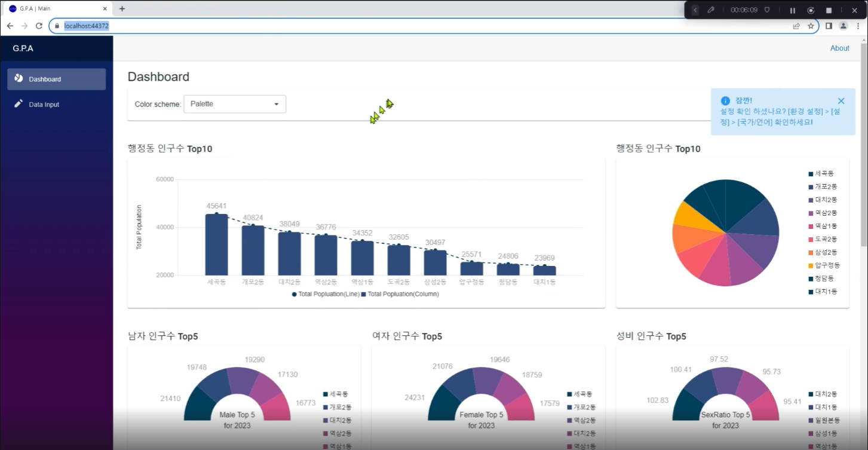Toggle the 세곡동 pie chart legend entry
Screen dimensions: 868x450
(x=821, y=174)
